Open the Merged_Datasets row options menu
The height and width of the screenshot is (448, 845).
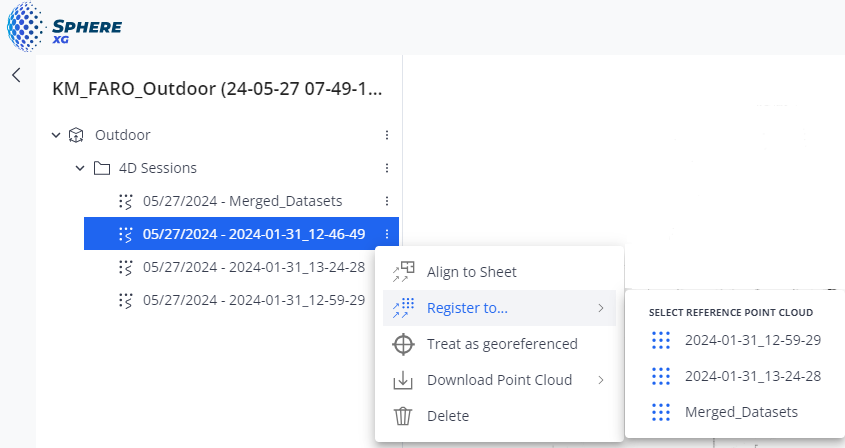click(x=387, y=201)
